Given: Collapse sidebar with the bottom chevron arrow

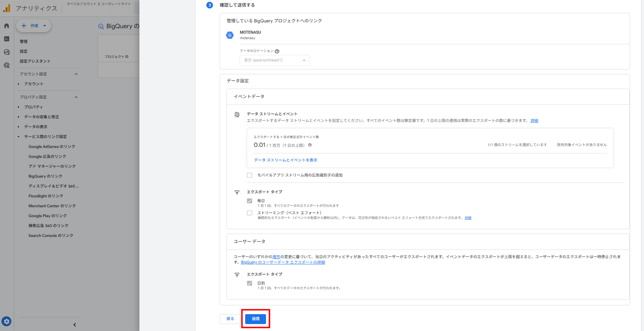Looking at the screenshot, I should 75,325.
